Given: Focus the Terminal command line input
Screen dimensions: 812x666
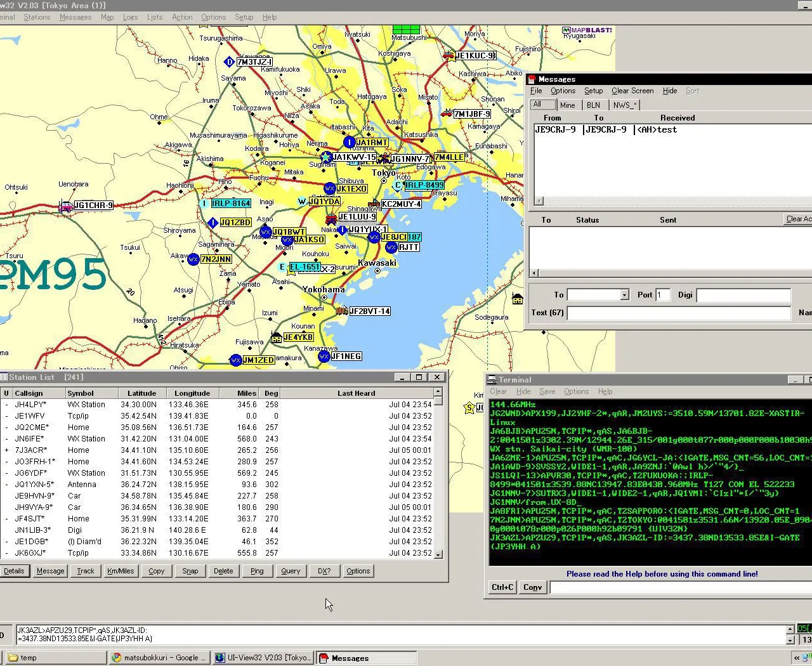Looking at the screenshot, I should point(680,587).
